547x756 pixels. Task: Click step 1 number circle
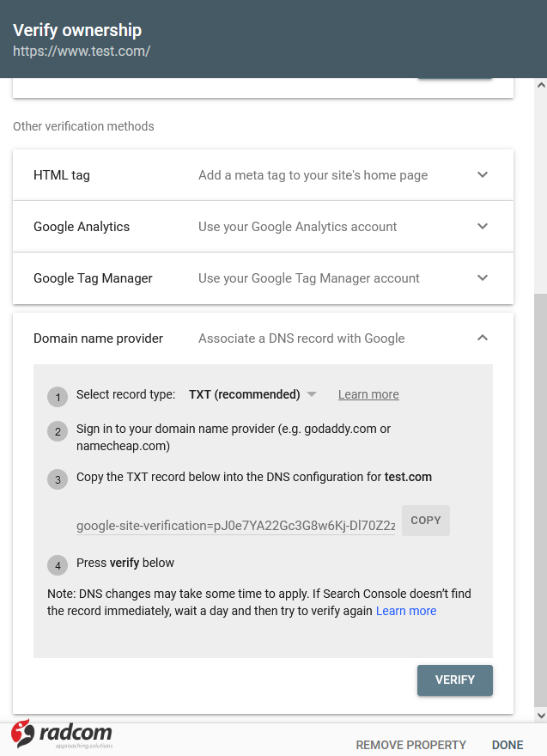(58, 397)
